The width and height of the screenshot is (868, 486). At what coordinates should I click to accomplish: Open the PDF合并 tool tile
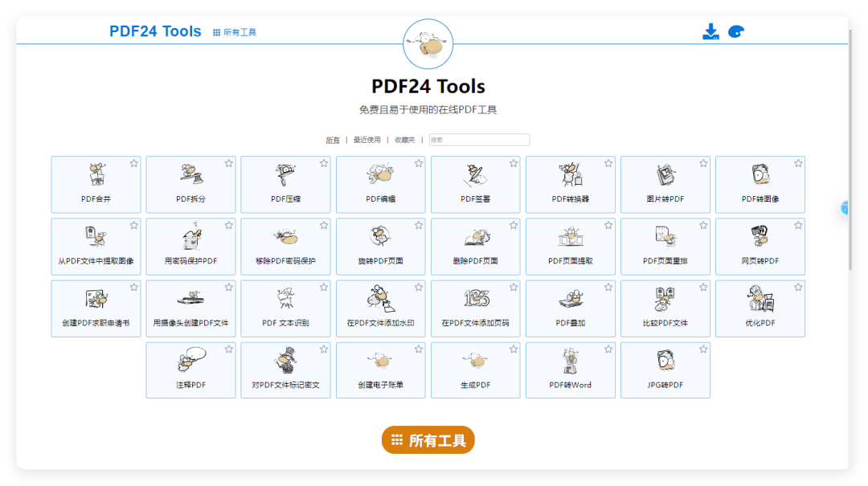(96, 184)
